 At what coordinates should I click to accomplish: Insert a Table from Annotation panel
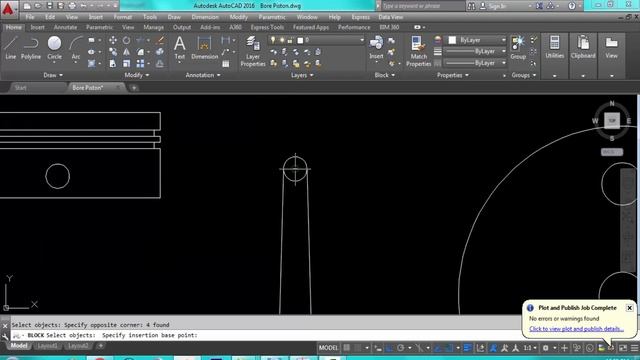226,64
